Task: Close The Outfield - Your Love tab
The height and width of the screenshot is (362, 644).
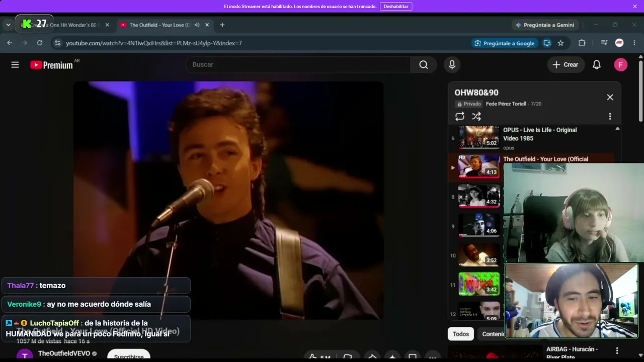Action: (207, 25)
